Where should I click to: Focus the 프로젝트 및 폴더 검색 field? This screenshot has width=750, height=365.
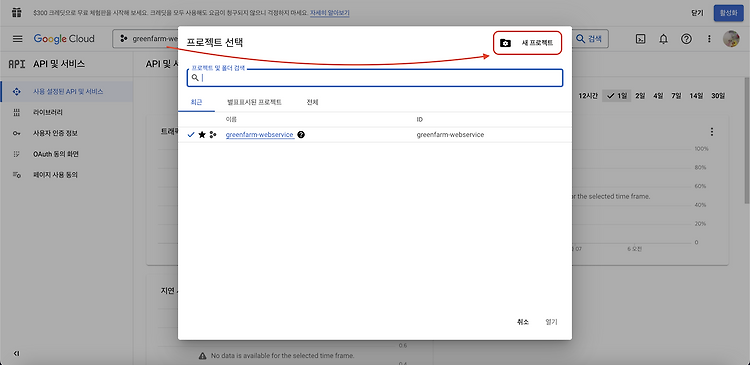point(375,78)
